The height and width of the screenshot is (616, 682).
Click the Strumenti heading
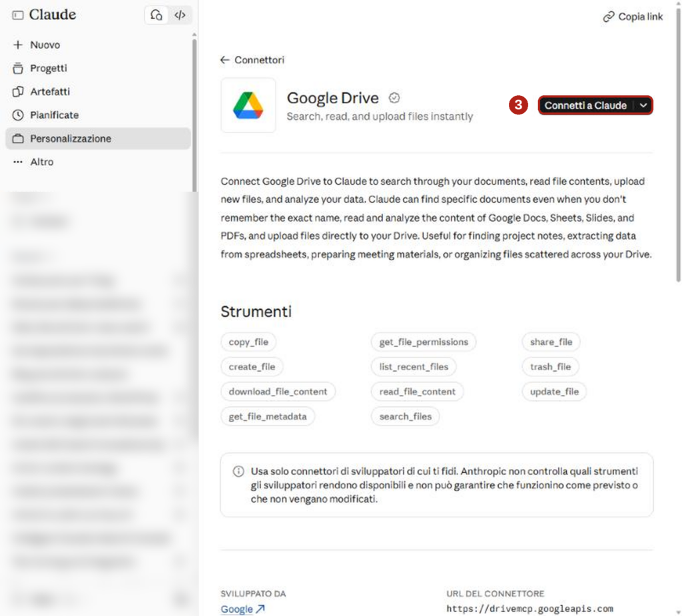click(x=256, y=312)
